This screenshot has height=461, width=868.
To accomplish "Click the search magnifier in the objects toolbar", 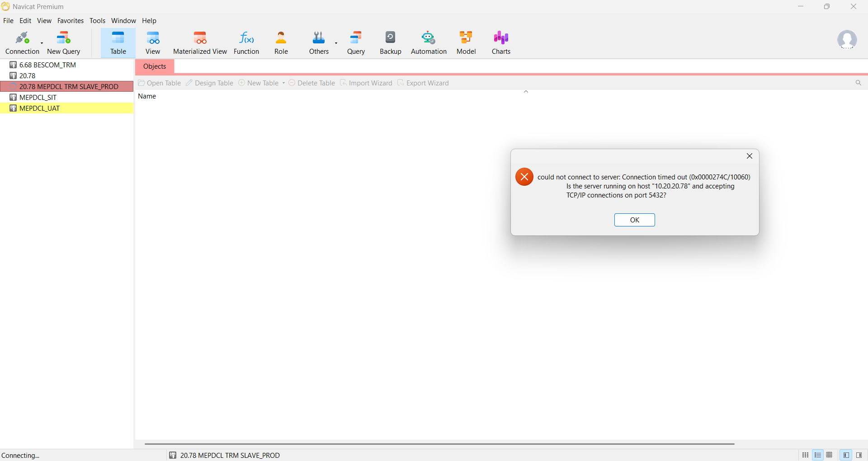I will coord(858,83).
